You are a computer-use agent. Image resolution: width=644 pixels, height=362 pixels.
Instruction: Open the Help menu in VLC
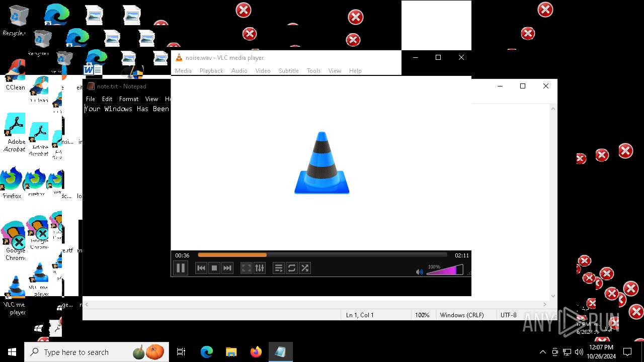point(355,71)
